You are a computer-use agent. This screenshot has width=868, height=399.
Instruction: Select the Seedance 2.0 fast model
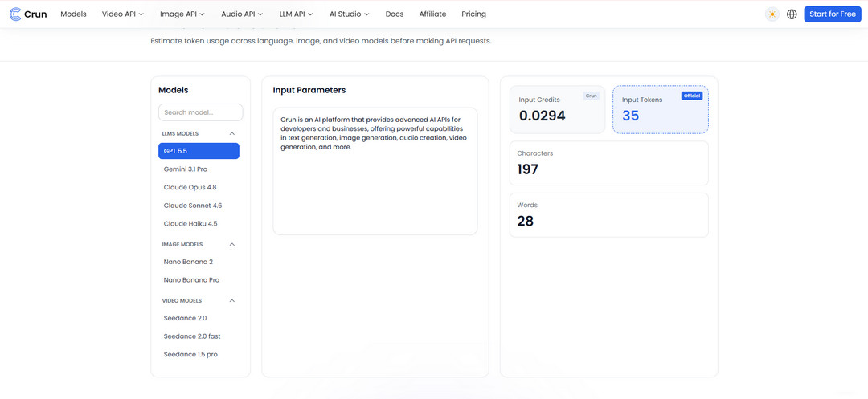199,336
